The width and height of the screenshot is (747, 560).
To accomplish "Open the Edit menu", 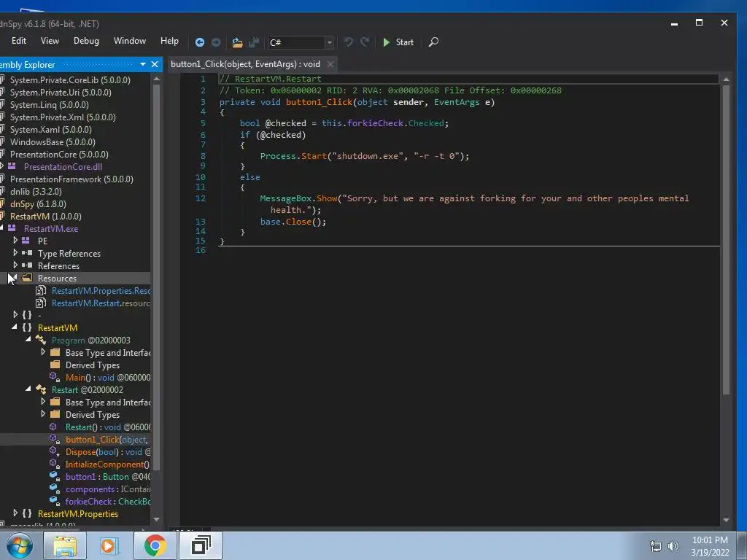I will click(x=18, y=41).
